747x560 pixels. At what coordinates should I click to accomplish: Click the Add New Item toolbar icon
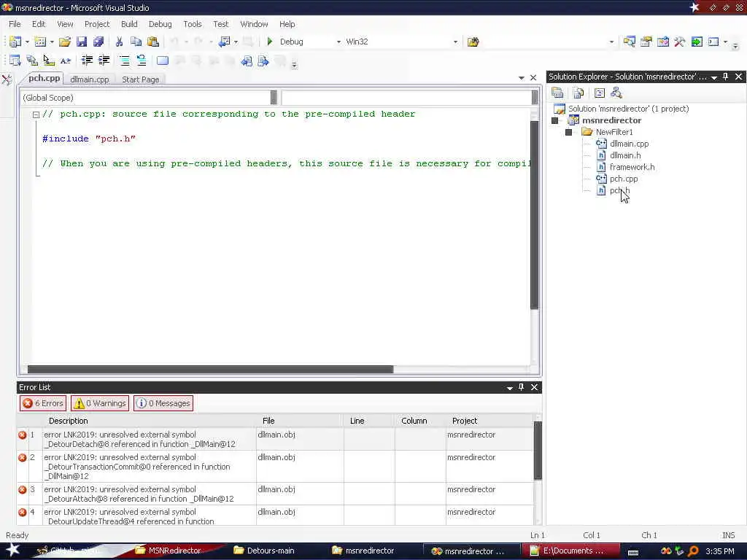(41, 42)
